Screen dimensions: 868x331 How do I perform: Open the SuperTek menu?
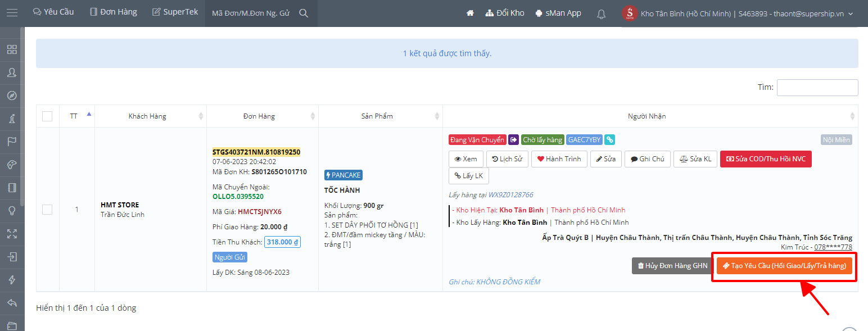[175, 12]
